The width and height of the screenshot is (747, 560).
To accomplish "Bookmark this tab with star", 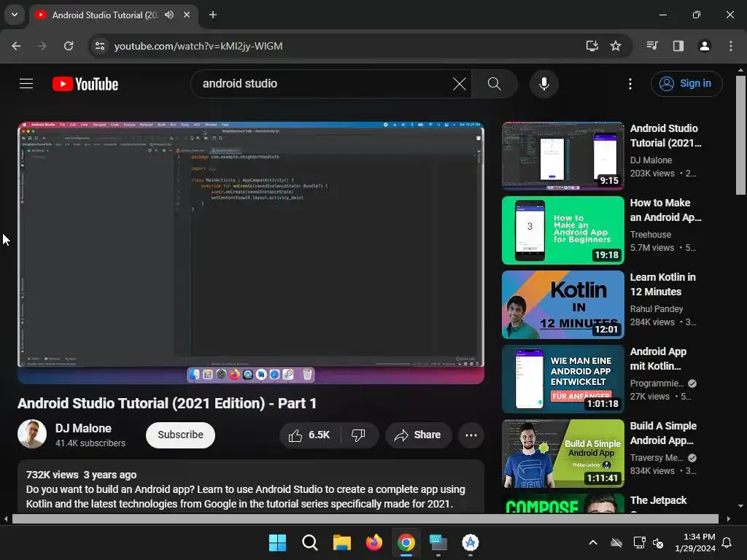I will [616, 46].
